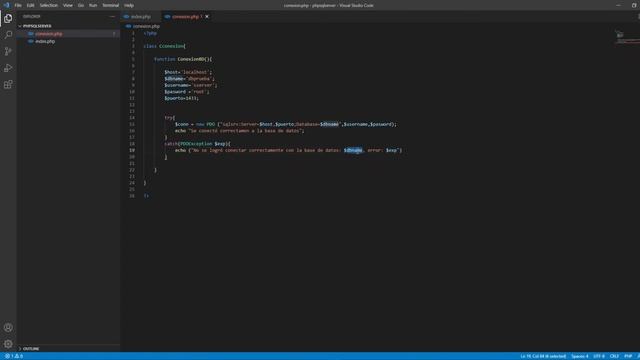Open the Edit menu
The height and width of the screenshot is (360, 640).
point(31,5)
